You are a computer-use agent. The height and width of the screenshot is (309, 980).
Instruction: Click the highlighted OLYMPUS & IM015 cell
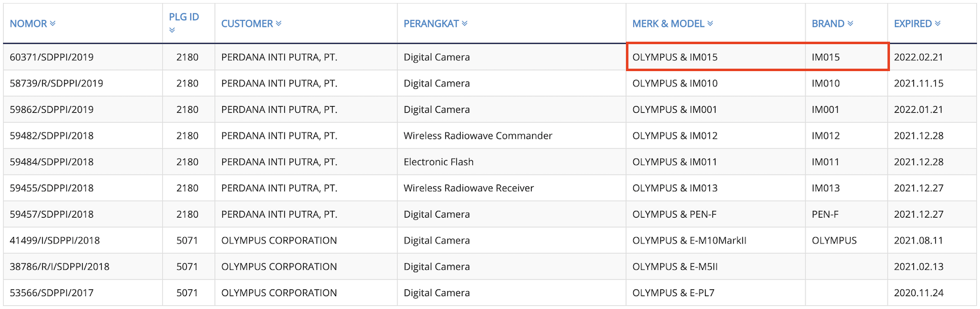click(715, 57)
